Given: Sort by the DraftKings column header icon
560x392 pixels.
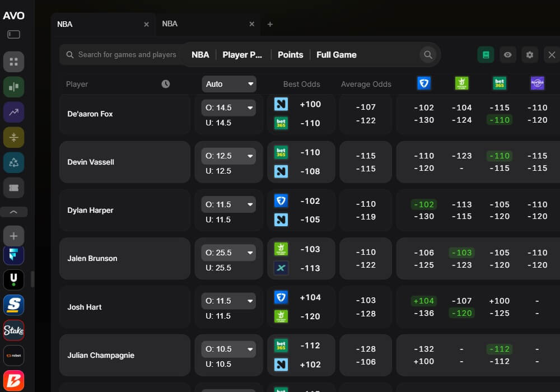Looking at the screenshot, I should pyautogui.click(x=462, y=83).
